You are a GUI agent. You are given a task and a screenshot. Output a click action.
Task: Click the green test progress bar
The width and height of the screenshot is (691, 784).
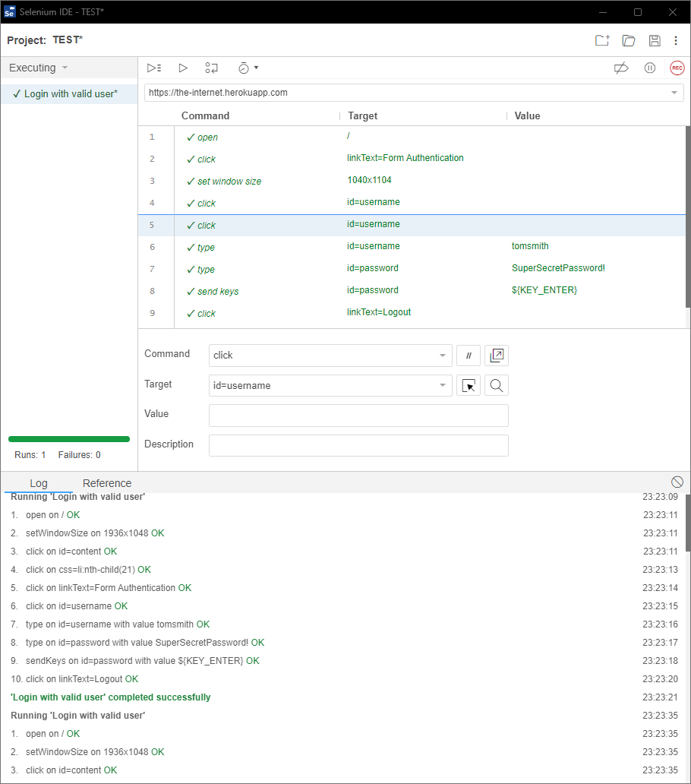69,439
